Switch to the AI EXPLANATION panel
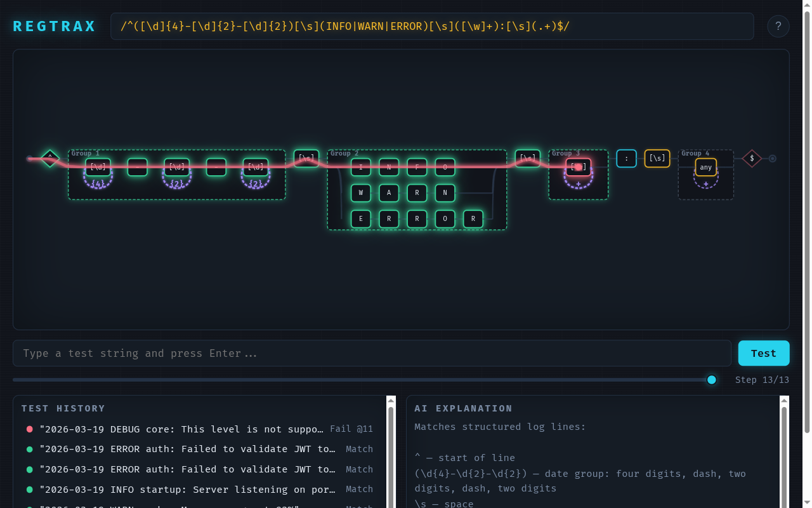Screen dimensions: 812x508 [x=464, y=408]
